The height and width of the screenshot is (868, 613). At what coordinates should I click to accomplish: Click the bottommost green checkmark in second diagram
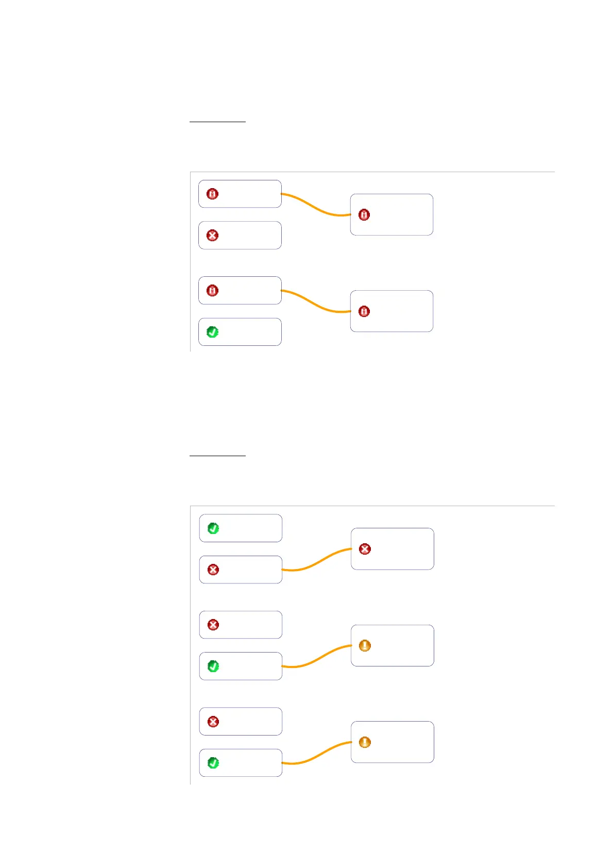click(x=213, y=763)
